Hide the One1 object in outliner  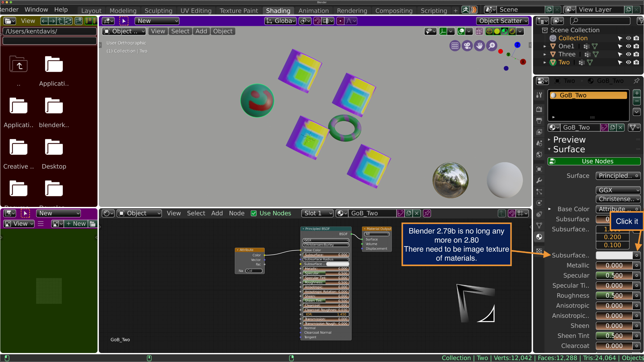[x=628, y=46]
